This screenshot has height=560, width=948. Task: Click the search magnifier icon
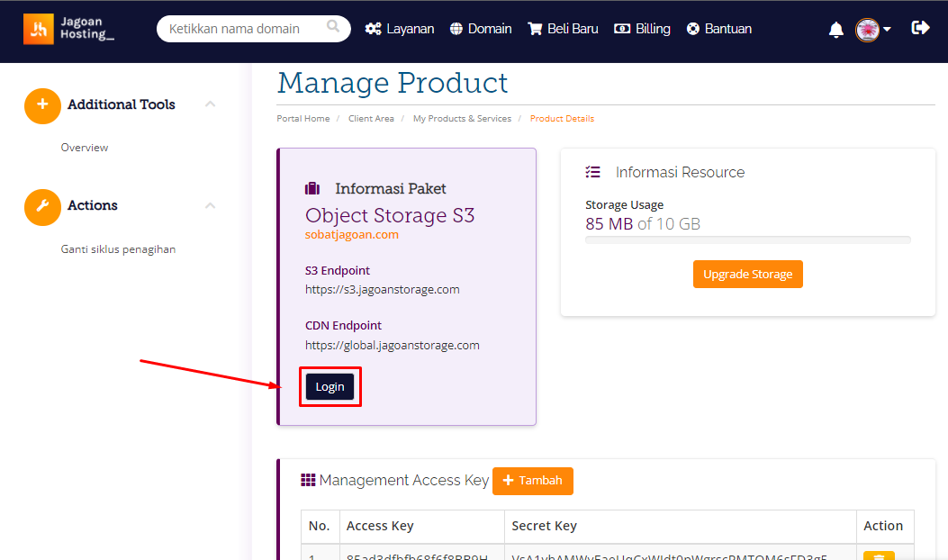pos(334,27)
